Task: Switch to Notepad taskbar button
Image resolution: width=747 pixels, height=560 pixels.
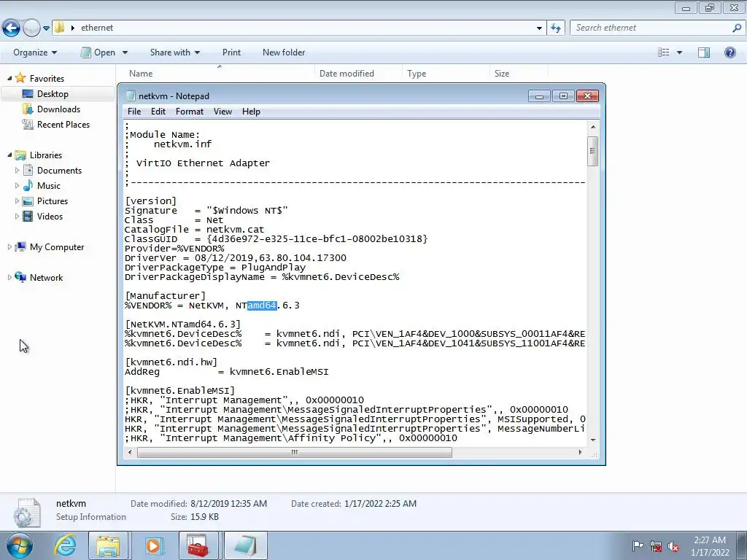Action: click(245, 545)
